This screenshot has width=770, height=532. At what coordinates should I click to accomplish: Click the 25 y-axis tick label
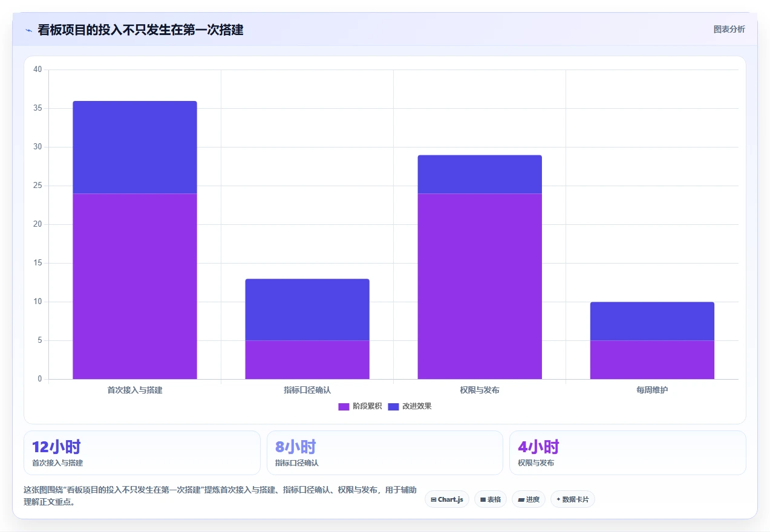click(x=38, y=186)
